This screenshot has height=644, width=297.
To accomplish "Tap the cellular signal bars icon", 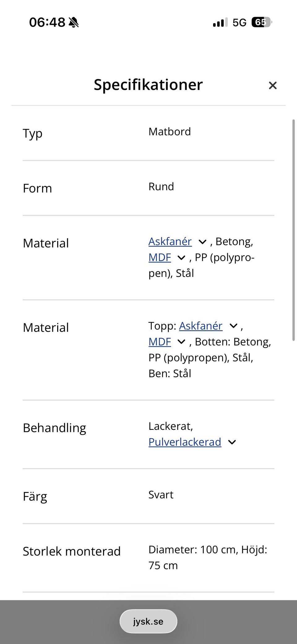I will click(220, 22).
